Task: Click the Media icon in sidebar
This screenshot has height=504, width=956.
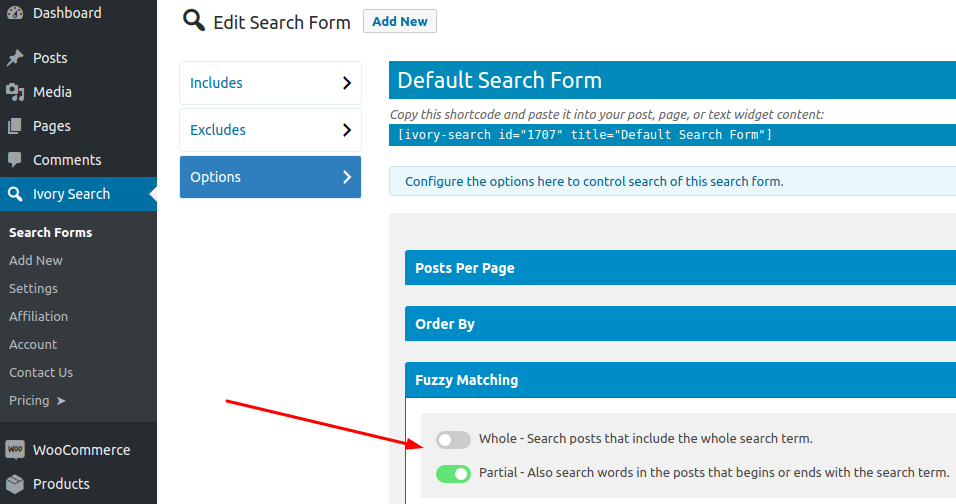Action: coord(15,92)
